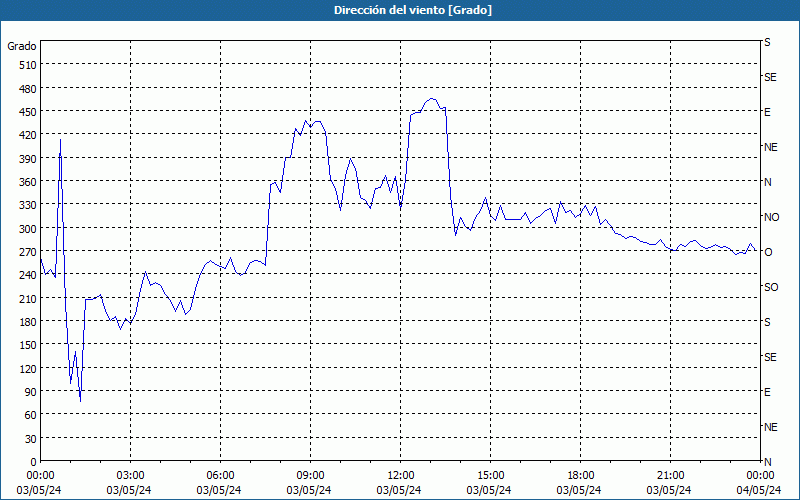Select the 21:00 time axis label

click(670, 476)
